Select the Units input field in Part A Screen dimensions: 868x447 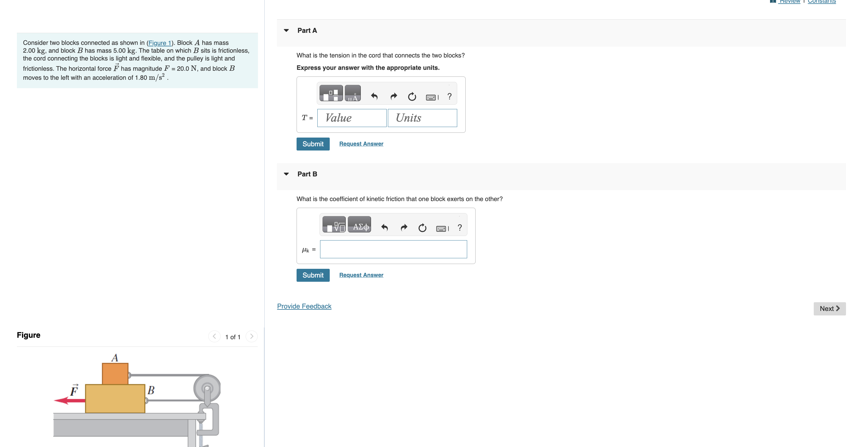[422, 118]
